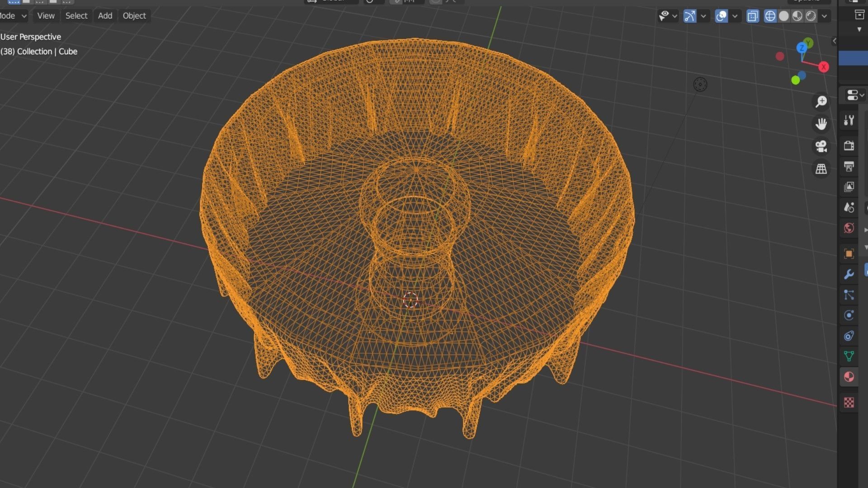This screenshot has width=868, height=488.
Task: Click the pan hand viewport button
Action: [821, 124]
